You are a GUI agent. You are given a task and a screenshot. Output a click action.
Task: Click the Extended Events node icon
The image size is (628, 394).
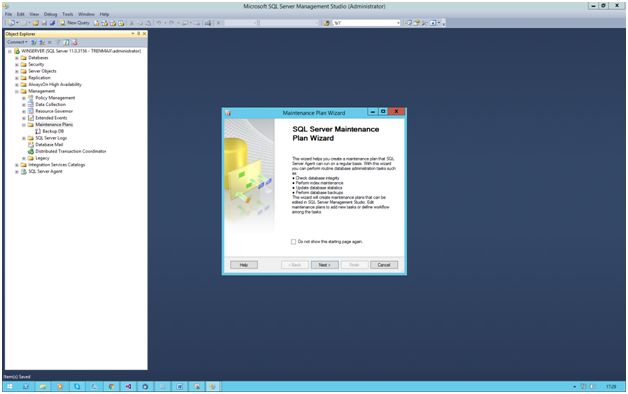point(31,118)
